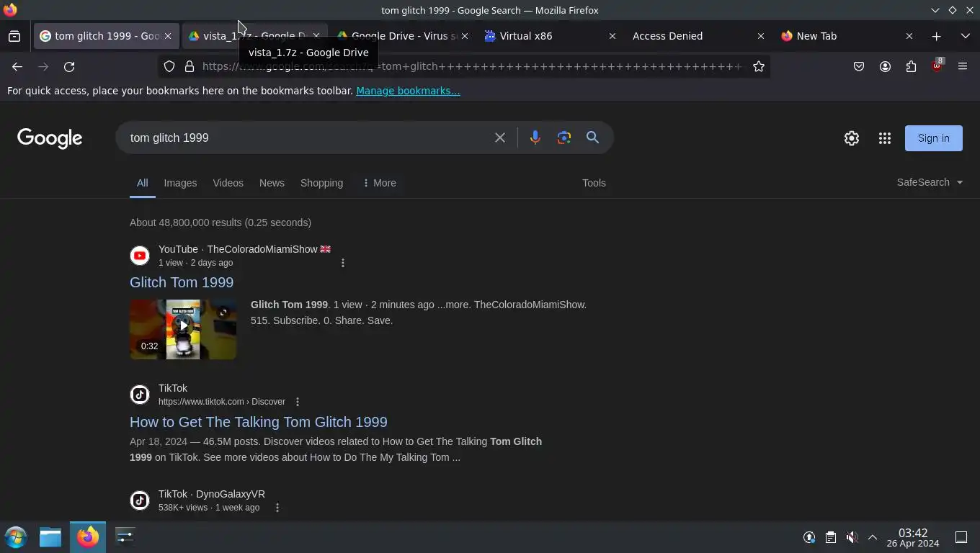Open options for the TikTok Discover result
The image size is (980, 553).
tap(297, 402)
